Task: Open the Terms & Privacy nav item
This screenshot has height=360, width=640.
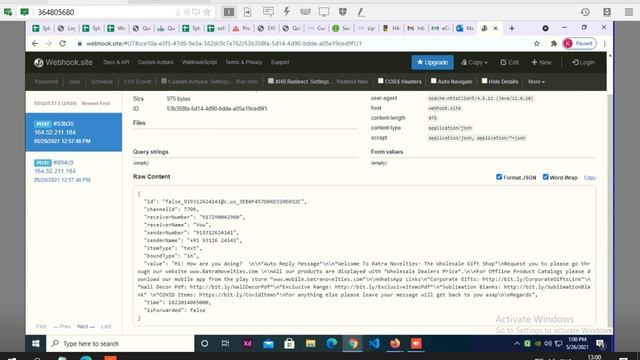Action: pyautogui.click(x=244, y=62)
